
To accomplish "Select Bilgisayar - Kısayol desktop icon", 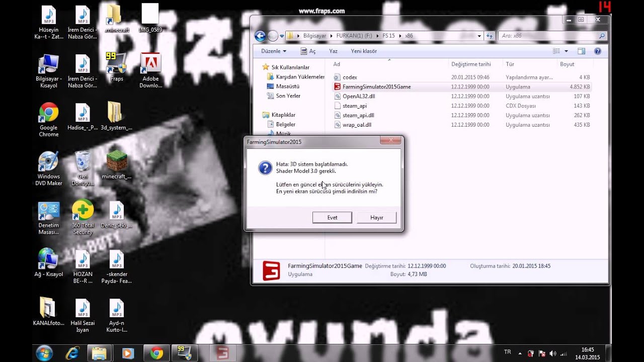I will (x=49, y=70).
